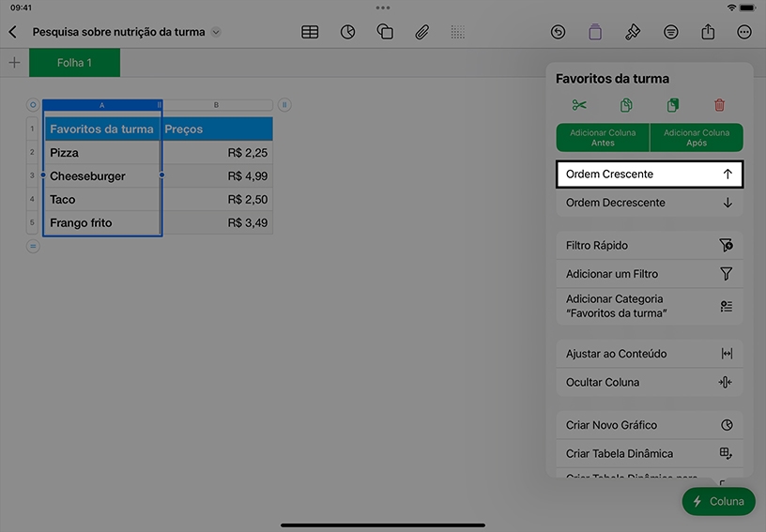This screenshot has width=766, height=532.
Task: Go back using the back chevron
Action: tap(13, 32)
